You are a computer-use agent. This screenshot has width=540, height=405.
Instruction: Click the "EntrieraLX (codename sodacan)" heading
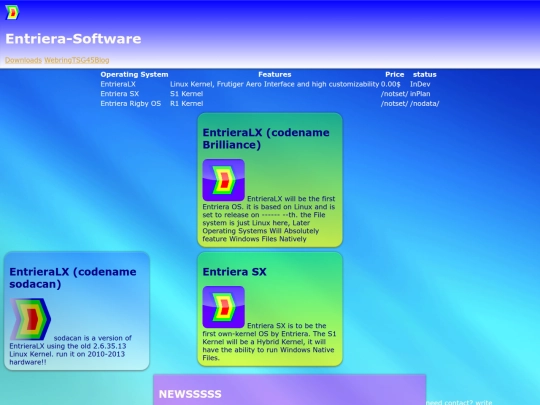point(73,278)
